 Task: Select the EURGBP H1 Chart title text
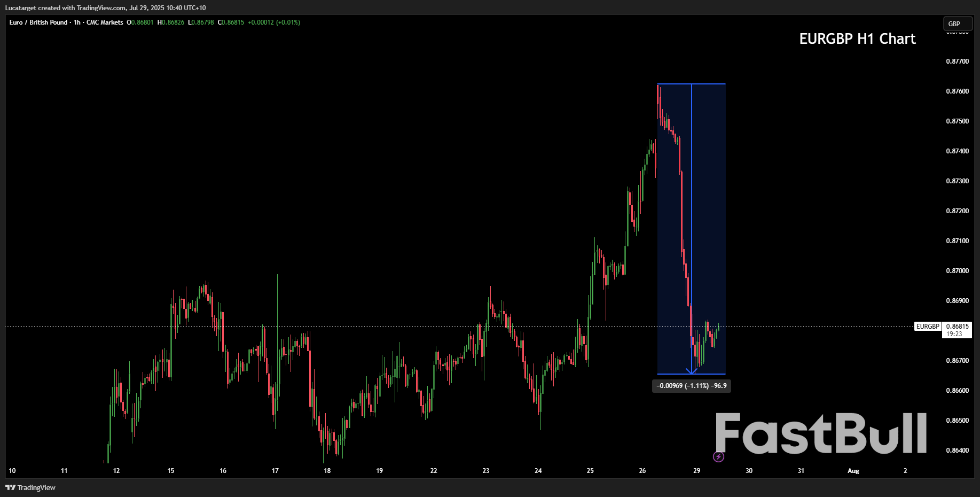click(x=857, y=38)
